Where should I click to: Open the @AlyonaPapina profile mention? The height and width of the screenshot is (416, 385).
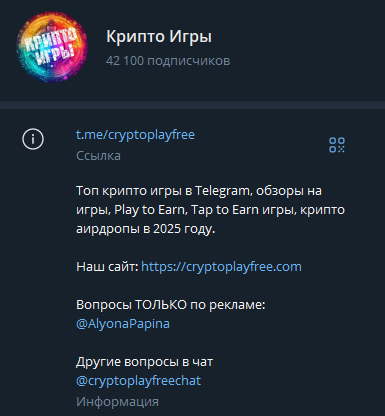pos(123,324)
